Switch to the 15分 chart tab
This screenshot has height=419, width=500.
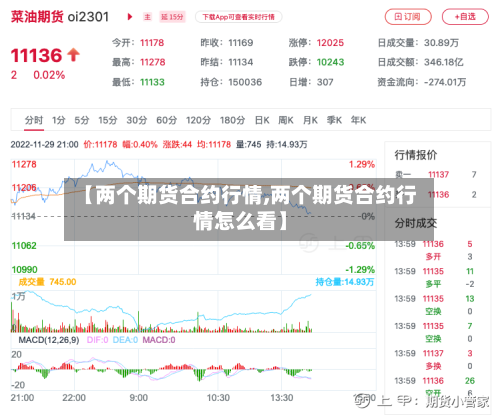coord(108,120)
